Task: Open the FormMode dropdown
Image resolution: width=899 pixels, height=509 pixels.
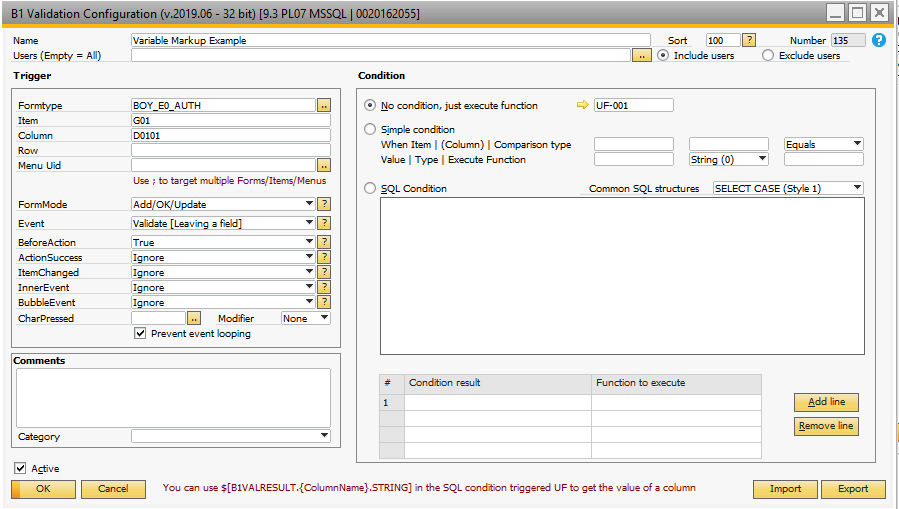Action: [309, 204]
